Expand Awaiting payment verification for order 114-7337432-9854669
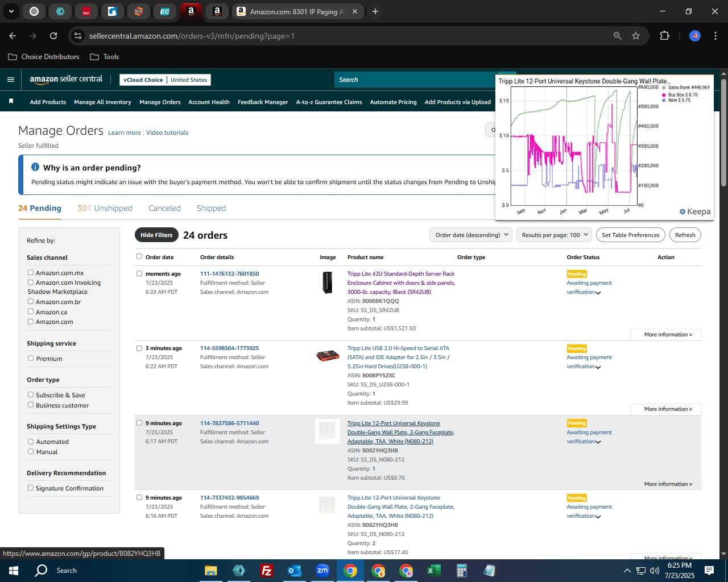 (598, 517)
